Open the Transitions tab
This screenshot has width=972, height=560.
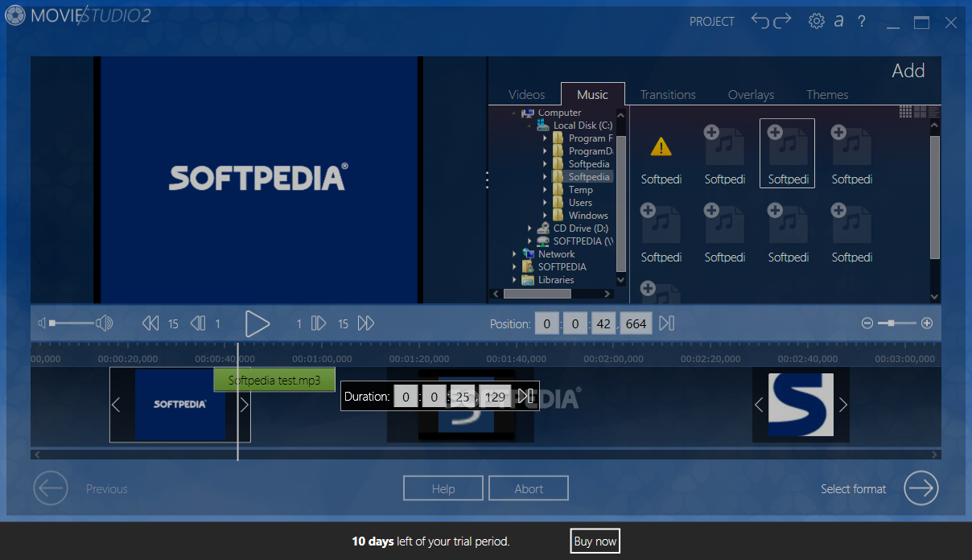coord(668,94)
